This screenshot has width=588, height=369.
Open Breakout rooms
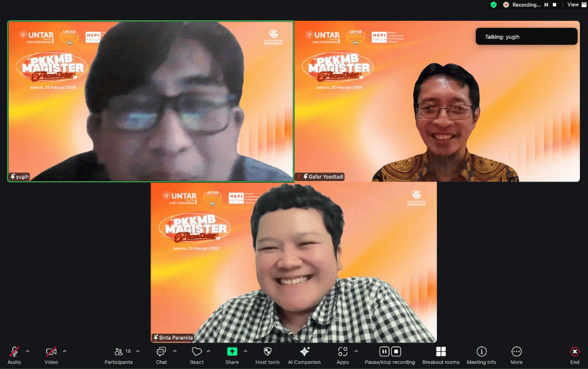point(440,352)
